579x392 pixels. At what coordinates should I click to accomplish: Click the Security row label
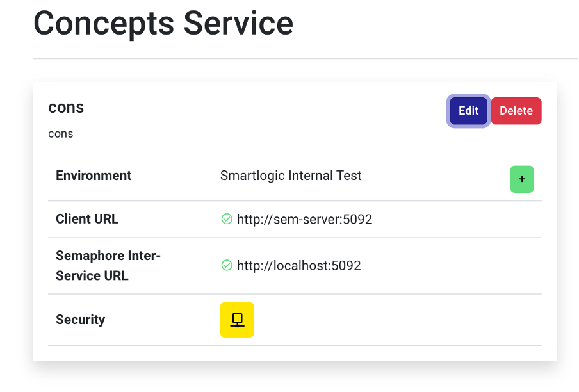click(x=80, y=320)
